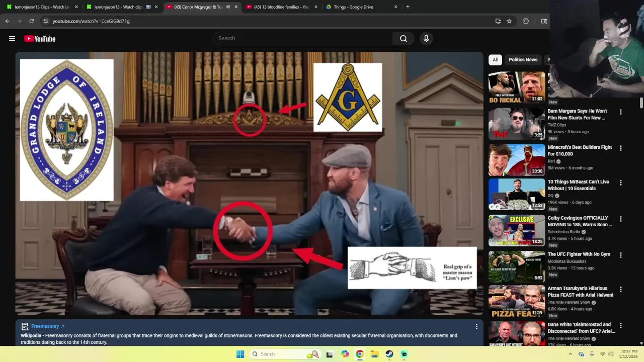Image resolution: width=644 pixels, height=362 pixels.
Task: Click the Submission Radio channel name
Action: click(x=563, y=232)
